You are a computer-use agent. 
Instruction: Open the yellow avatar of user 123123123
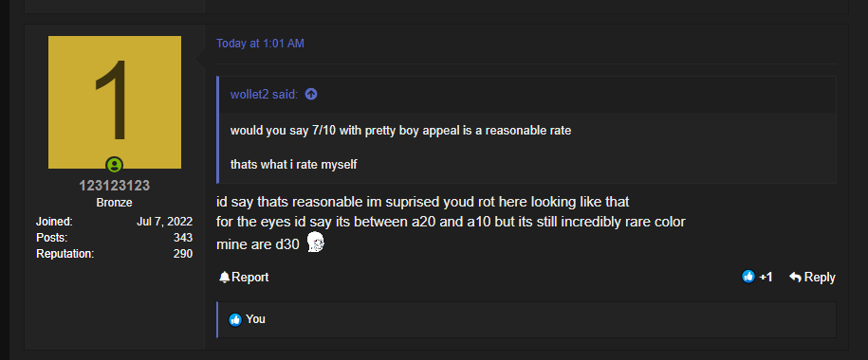tap(115, 102)
